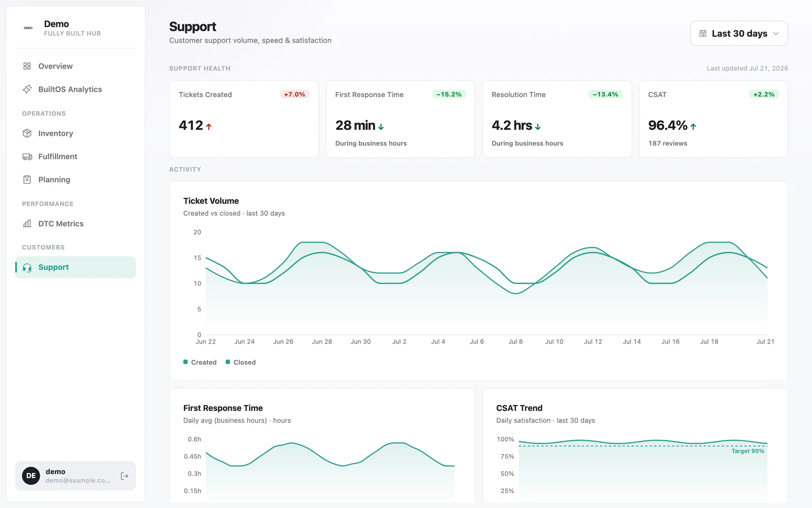The height and width of the screenshot is (508, 812).
Task: Toggle the Closed series legend
Action: pyautogui.click(x=241, y=362)
